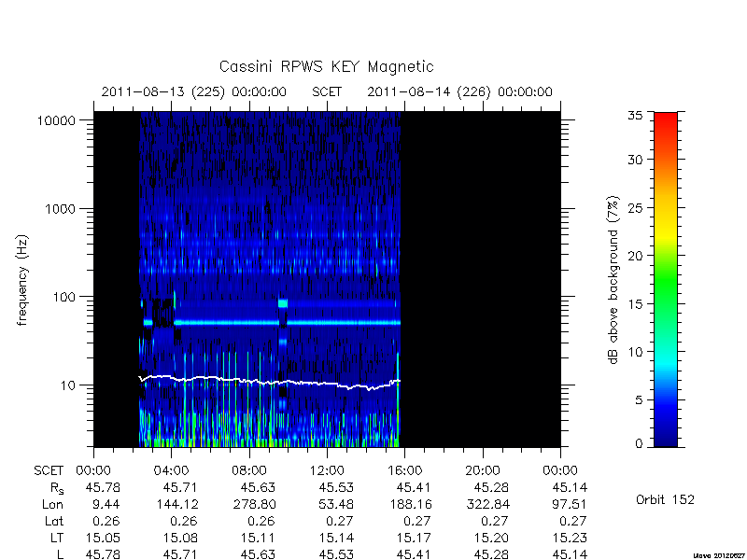The width and height of the screenshot is (747, 560).
Task: Click the local time value 15.14
Action: 336,539
